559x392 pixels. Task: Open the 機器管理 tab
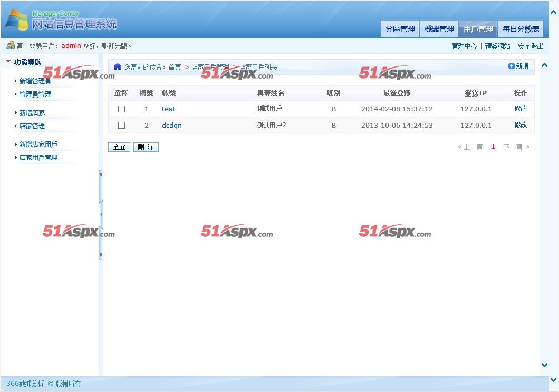[x=439, y=29]
